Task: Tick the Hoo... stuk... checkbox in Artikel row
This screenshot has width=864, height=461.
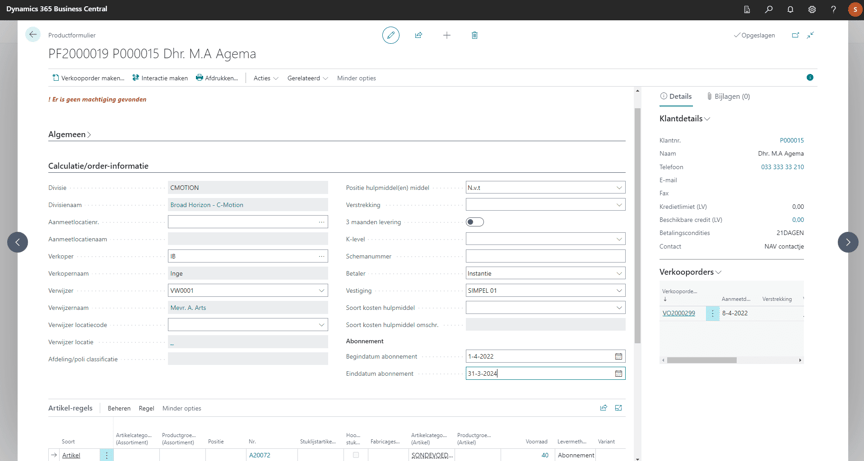Action: [x=356, y=455]
